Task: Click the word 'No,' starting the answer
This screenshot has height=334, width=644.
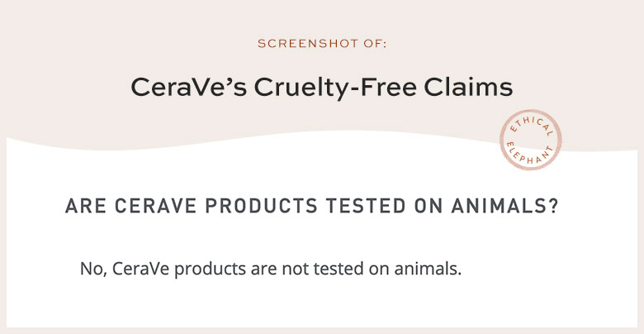Action: tap(93, 269)
